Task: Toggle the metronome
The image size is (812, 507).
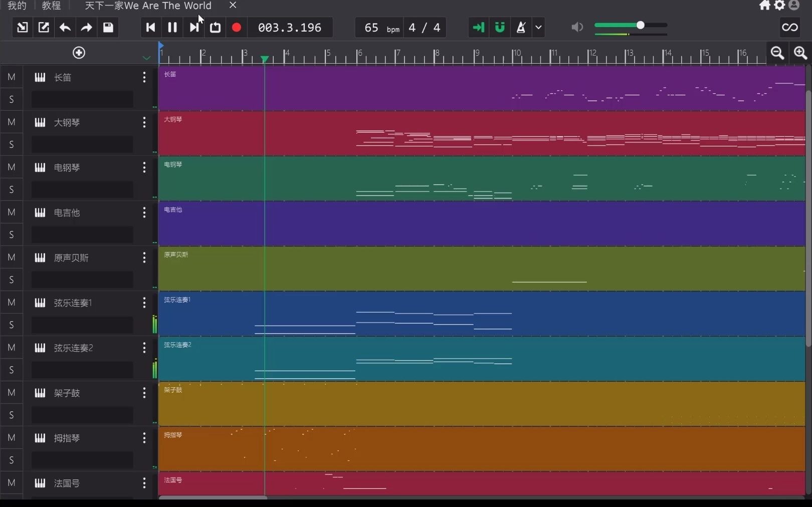Action: [x=521, y=28]
